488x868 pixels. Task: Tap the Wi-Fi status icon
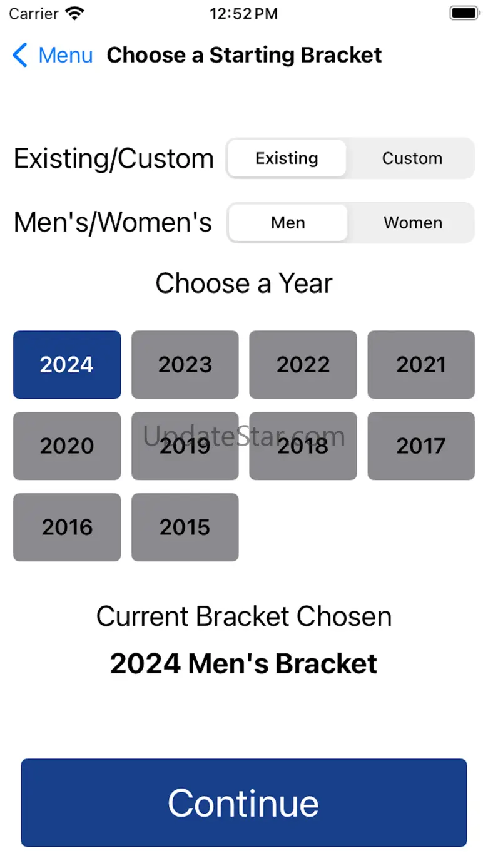pos(74,14)
